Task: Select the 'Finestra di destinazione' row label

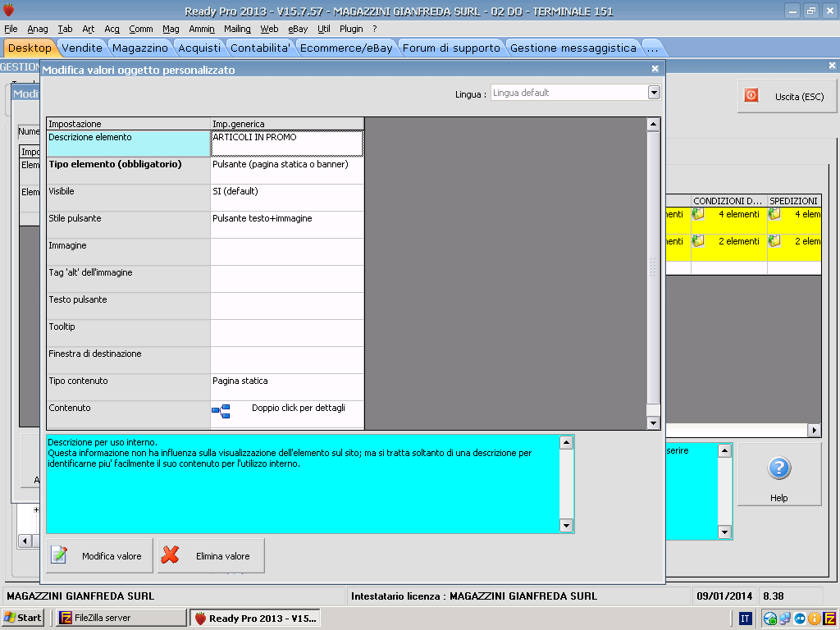Action: pos(129,360)
